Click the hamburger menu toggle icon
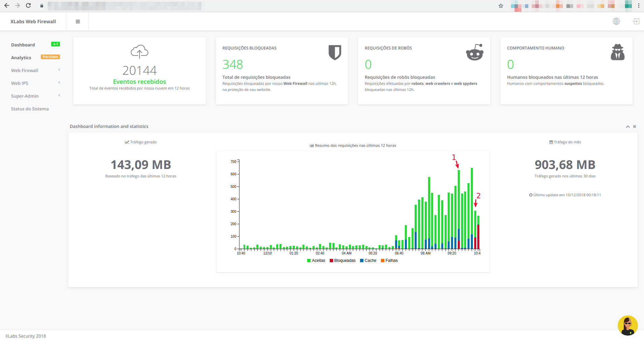This screenshot has width=644, height=342. tap(78, 22)
